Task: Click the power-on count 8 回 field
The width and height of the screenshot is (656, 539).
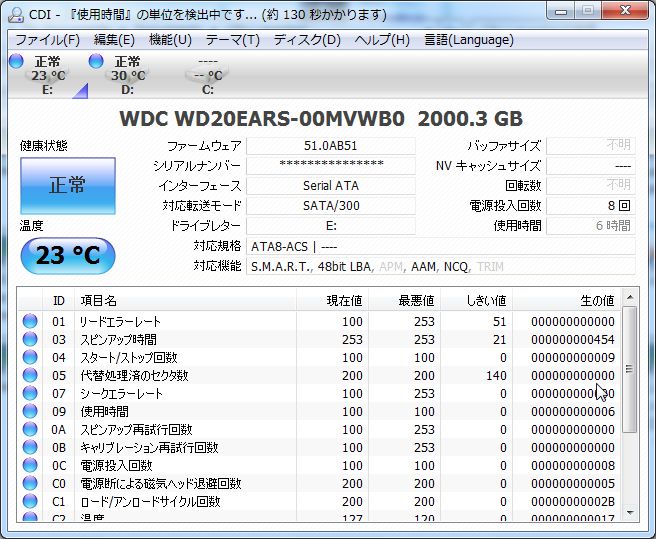Action: pyautogui.click(x=591, y=206)
